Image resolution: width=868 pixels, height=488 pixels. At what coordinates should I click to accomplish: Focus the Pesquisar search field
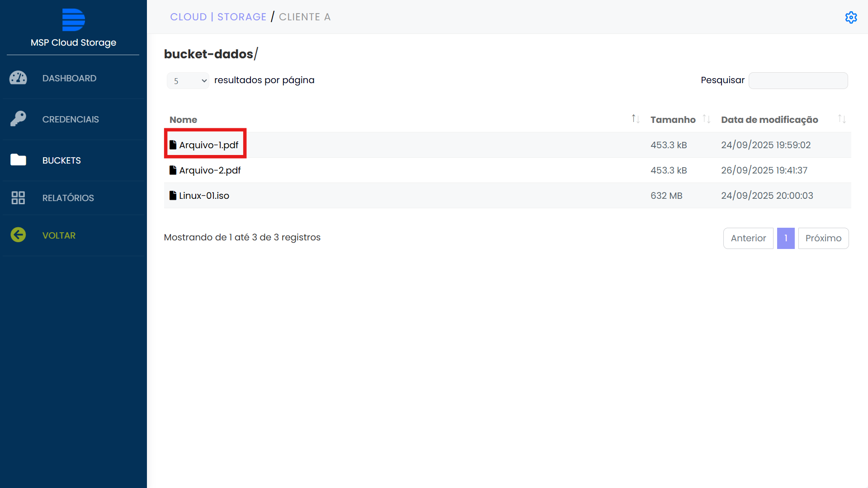tap(798, 80)
